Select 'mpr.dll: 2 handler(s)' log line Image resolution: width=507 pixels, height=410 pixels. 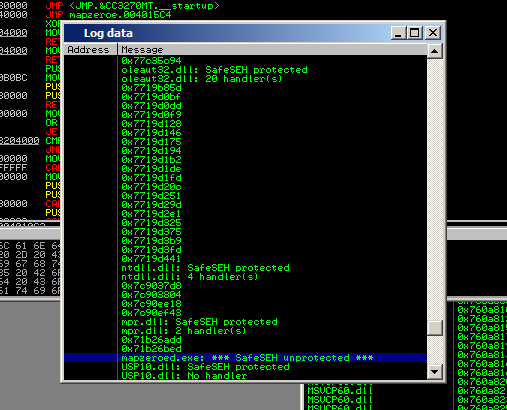coord(184,331)
